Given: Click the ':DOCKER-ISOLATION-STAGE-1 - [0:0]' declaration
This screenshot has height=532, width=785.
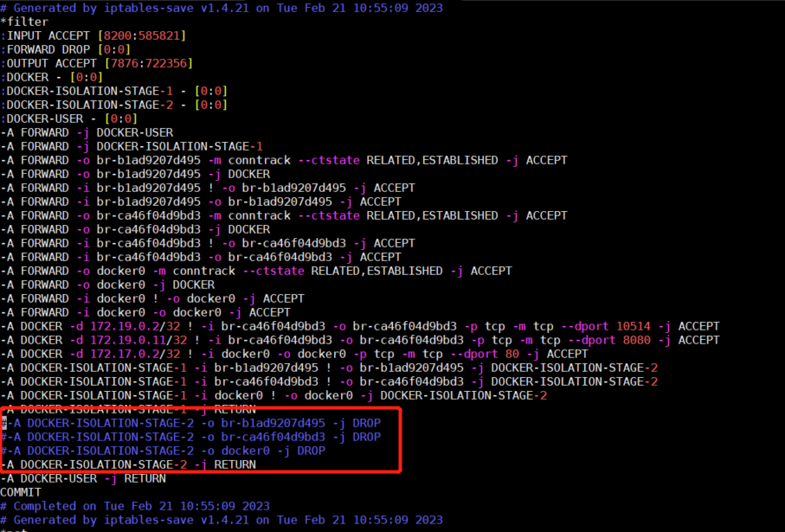Looking at the screenshot, I should tap(114, 91).
